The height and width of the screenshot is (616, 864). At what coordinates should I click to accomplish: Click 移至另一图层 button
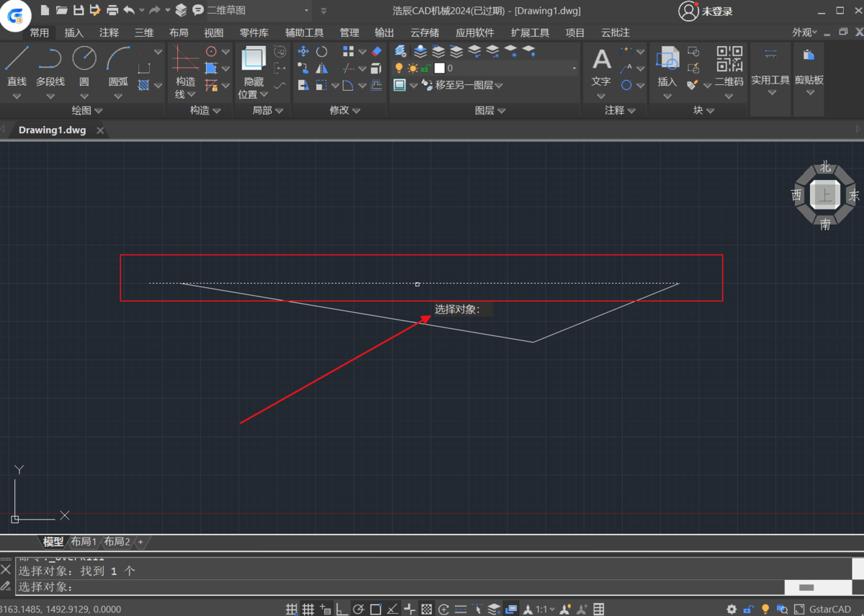[x=463, y=86]
